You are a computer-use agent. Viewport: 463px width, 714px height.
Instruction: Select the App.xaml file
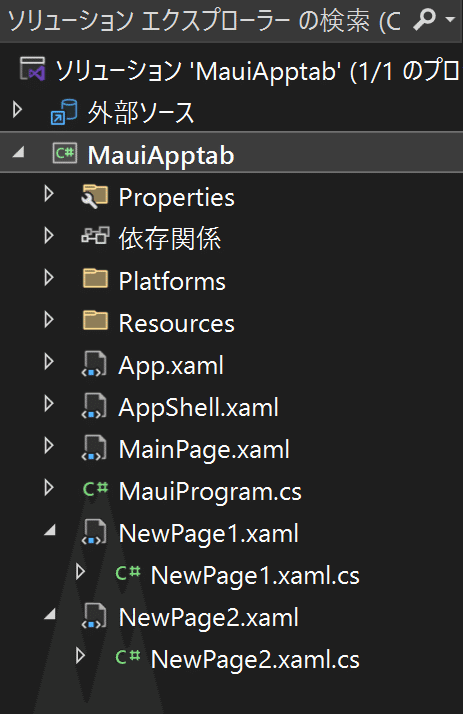point(171,366)
